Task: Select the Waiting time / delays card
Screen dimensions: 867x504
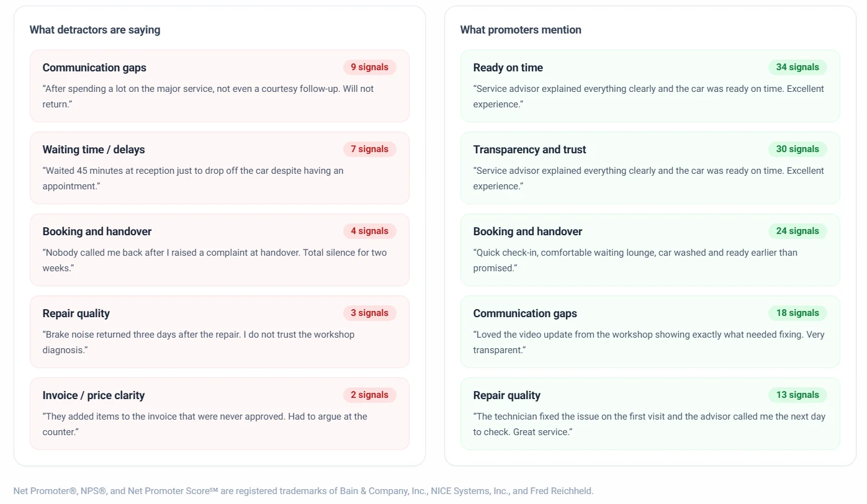Action: (x=220, y=168)
